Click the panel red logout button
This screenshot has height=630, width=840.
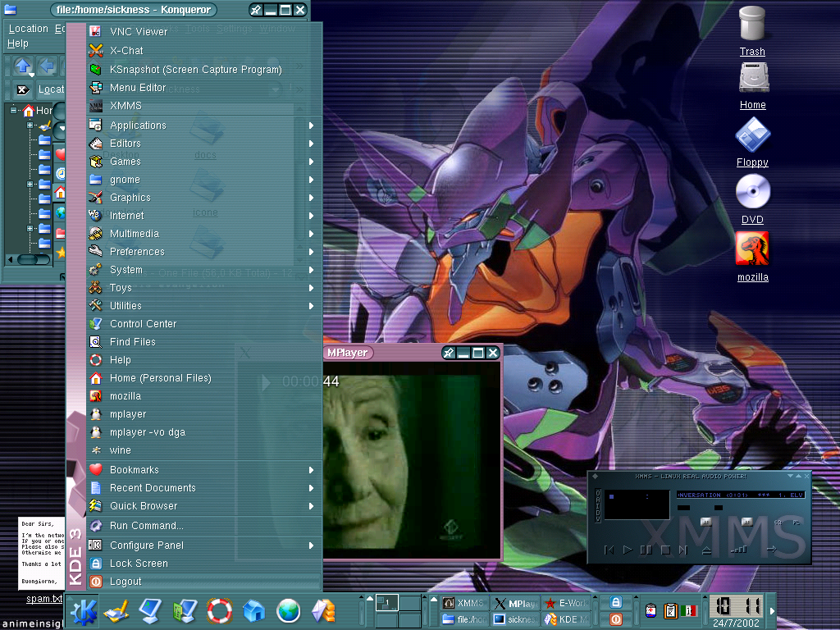pos(616,619)
